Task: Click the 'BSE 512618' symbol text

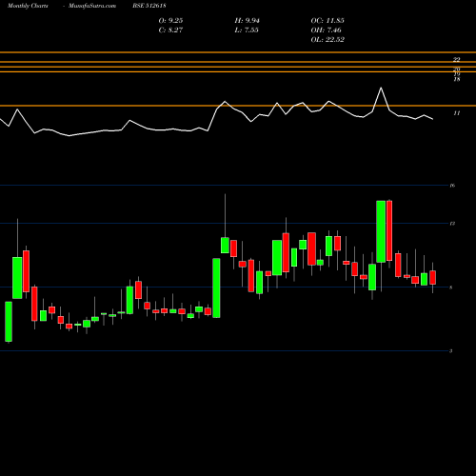Action: 149,6
